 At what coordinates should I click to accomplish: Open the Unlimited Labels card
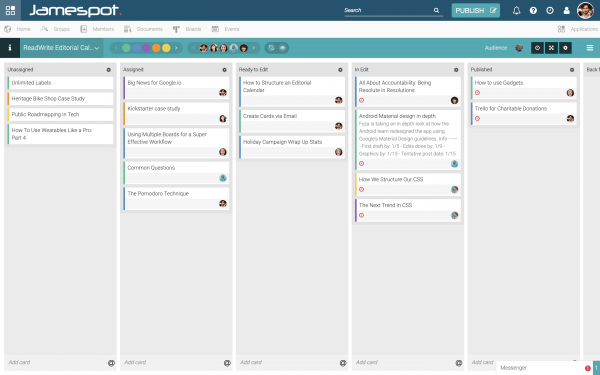60,83
